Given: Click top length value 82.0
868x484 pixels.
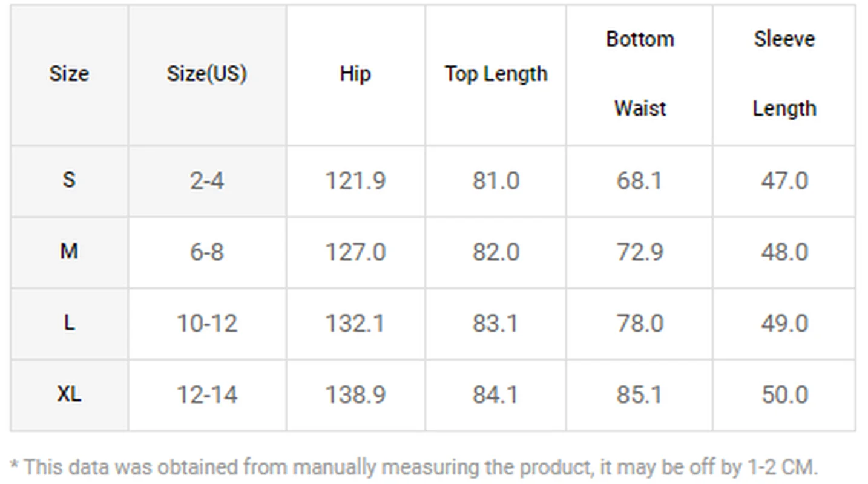Looking at the screenshot, I should pos(496,252).
